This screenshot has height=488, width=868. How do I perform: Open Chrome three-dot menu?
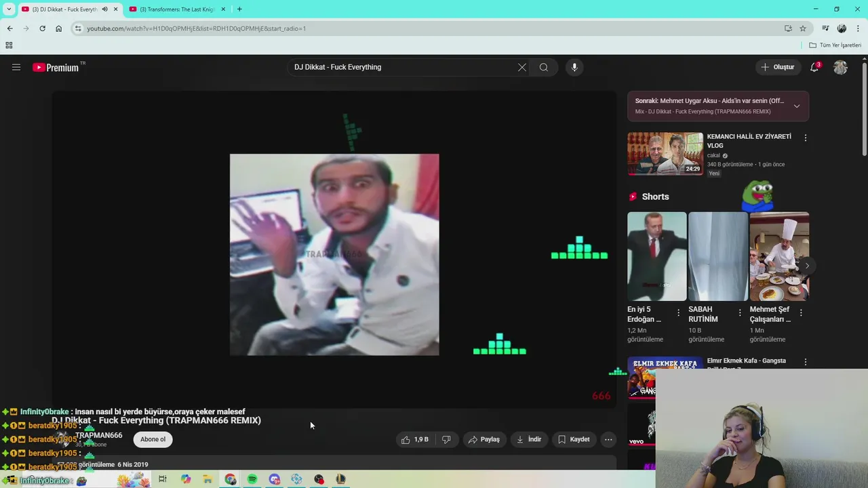(859, 28)
